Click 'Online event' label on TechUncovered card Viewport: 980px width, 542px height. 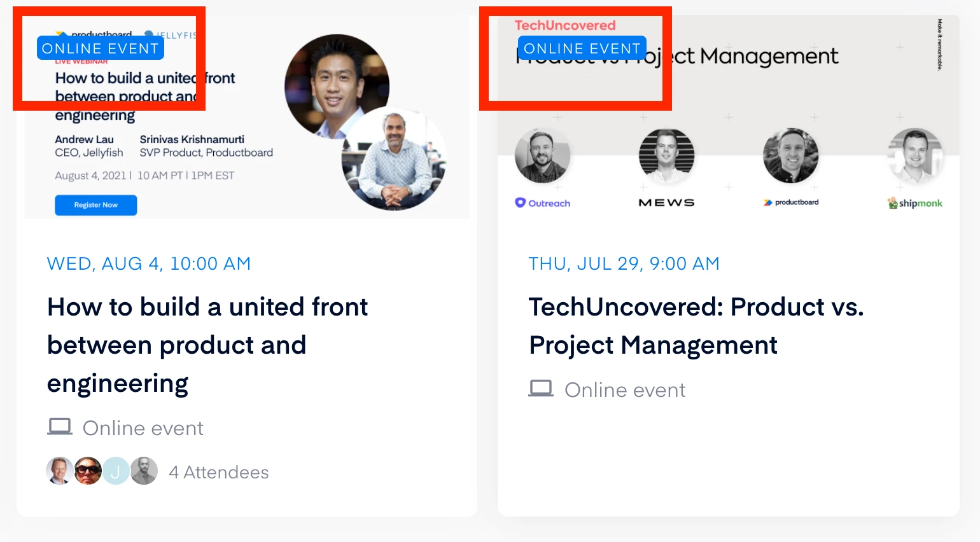(x=625, y=390)
